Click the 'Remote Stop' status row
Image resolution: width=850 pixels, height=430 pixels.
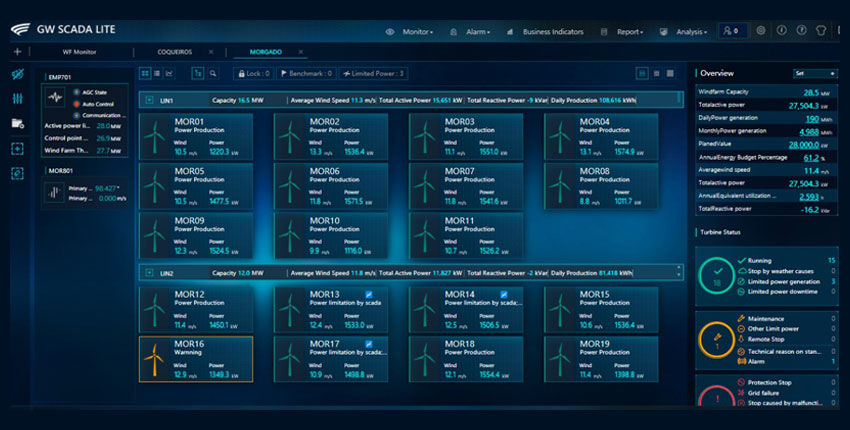[786, 339]
